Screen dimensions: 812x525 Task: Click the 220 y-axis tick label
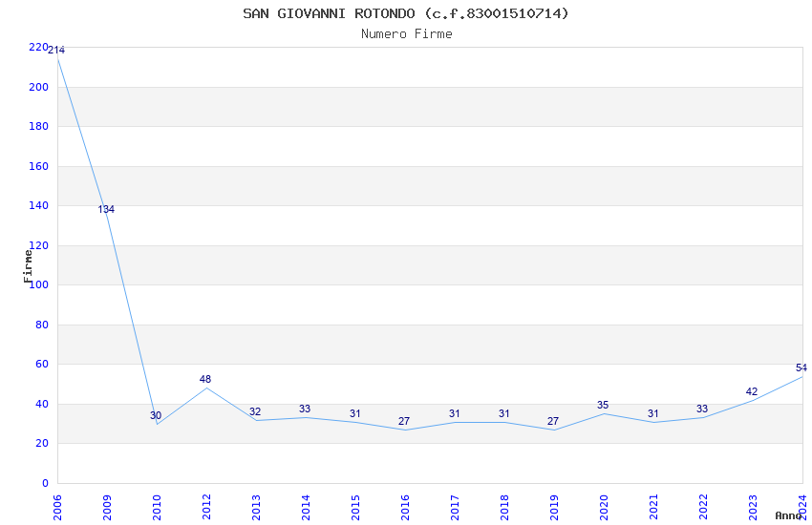click(x=38, y=47)
